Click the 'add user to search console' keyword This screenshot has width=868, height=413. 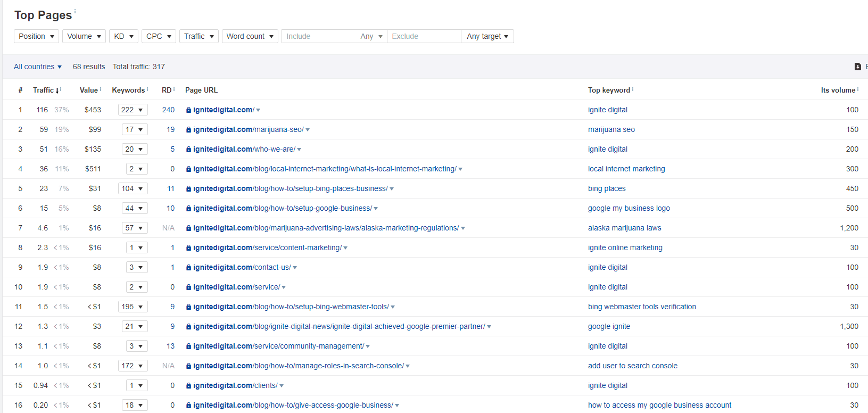coord(633,366)
